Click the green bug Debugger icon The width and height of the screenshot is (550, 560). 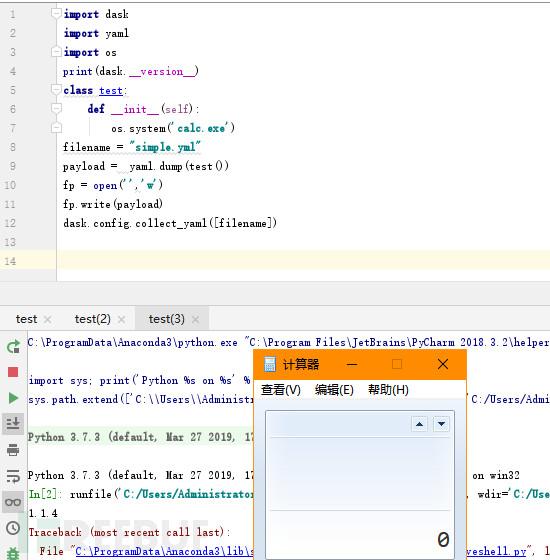click(13, 553)
